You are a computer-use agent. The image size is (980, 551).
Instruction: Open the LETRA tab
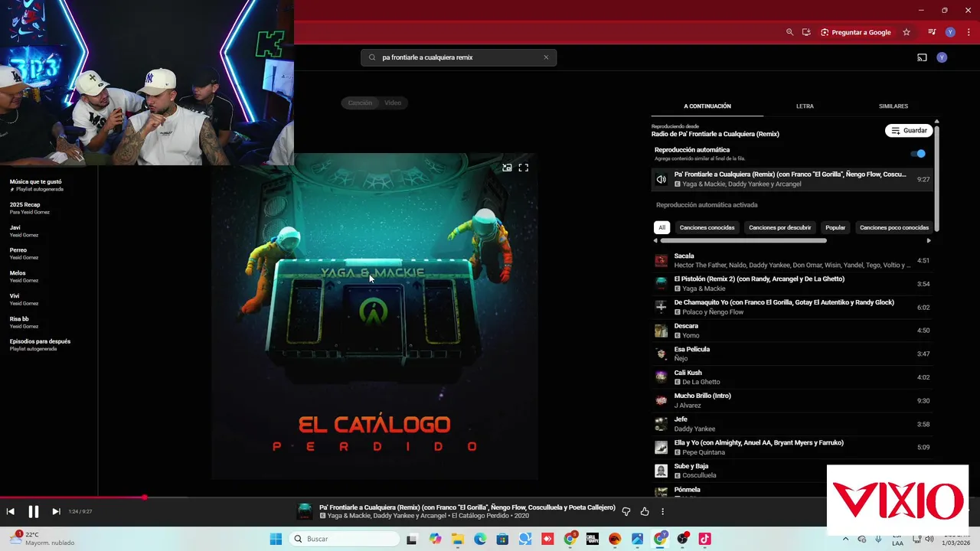click(805, 106)
